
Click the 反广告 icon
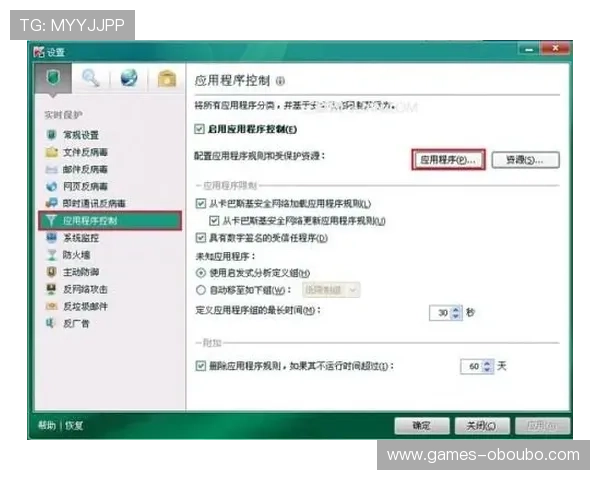[x=51, y=323]
